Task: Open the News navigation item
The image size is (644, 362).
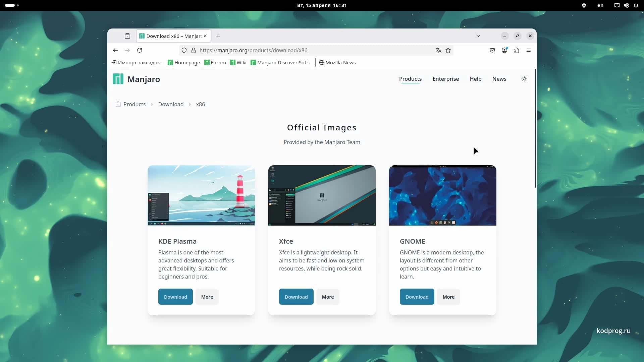Action: coord(499,79)
